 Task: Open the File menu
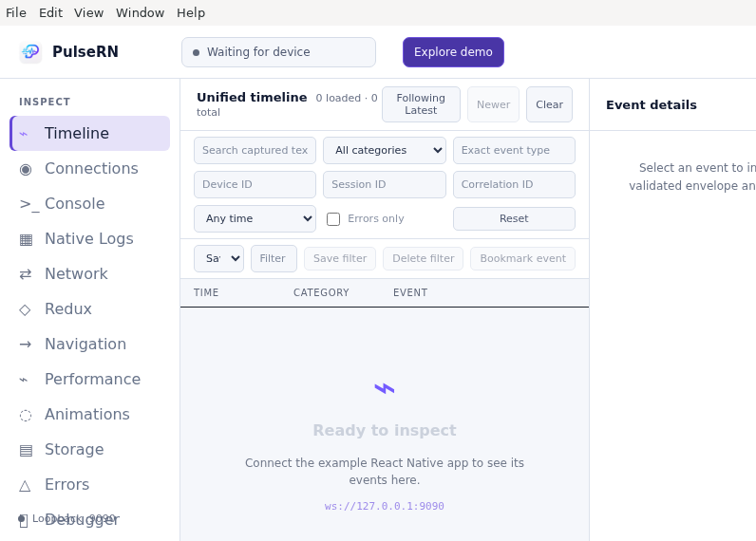point(16,12)
